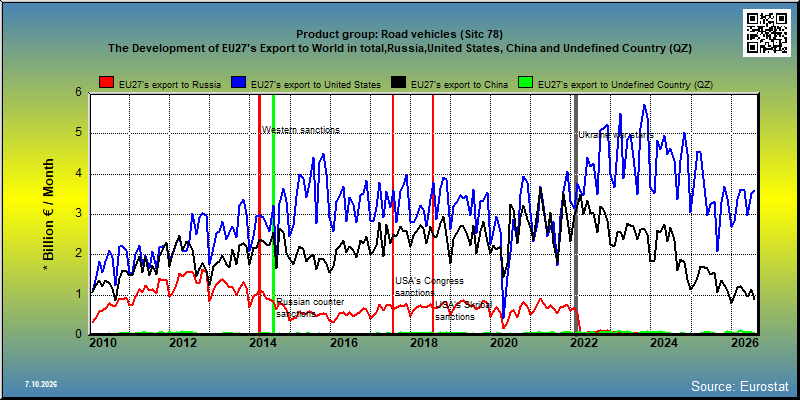Click the red Western sanctions vertical marker line
Viewport: 800px width, 400px height.
tap(259, 214)
